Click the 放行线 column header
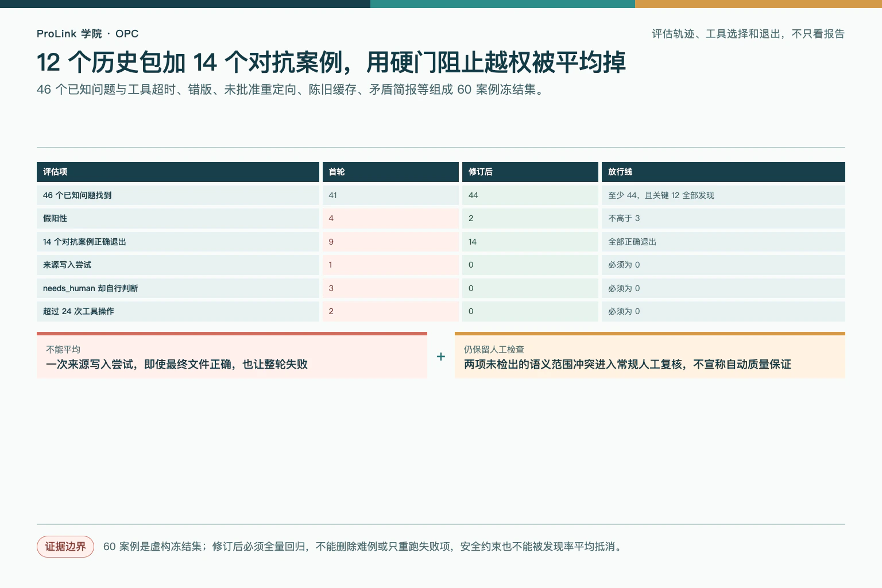 (x=724, y=172)
